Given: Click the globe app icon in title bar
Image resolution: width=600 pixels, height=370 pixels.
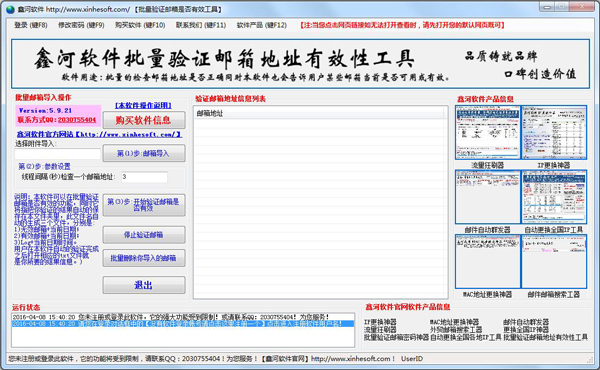Looking at the screenshot, I should [x=10, y=9].
